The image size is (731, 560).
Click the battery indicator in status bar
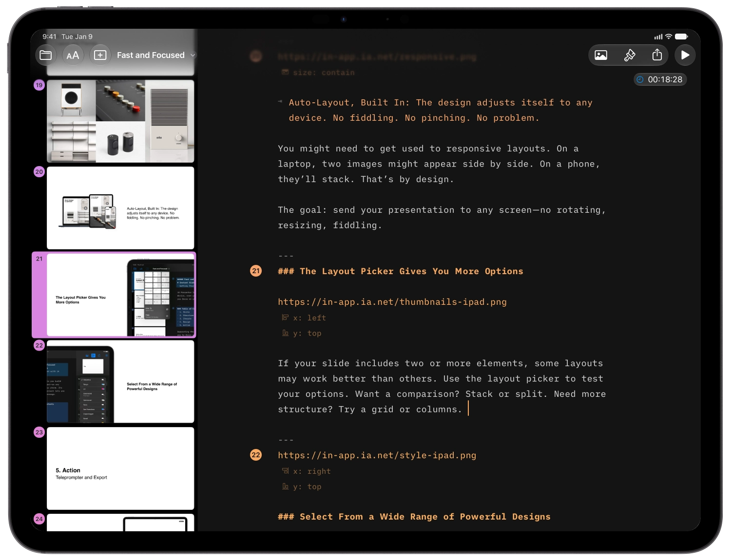[681, 37]
